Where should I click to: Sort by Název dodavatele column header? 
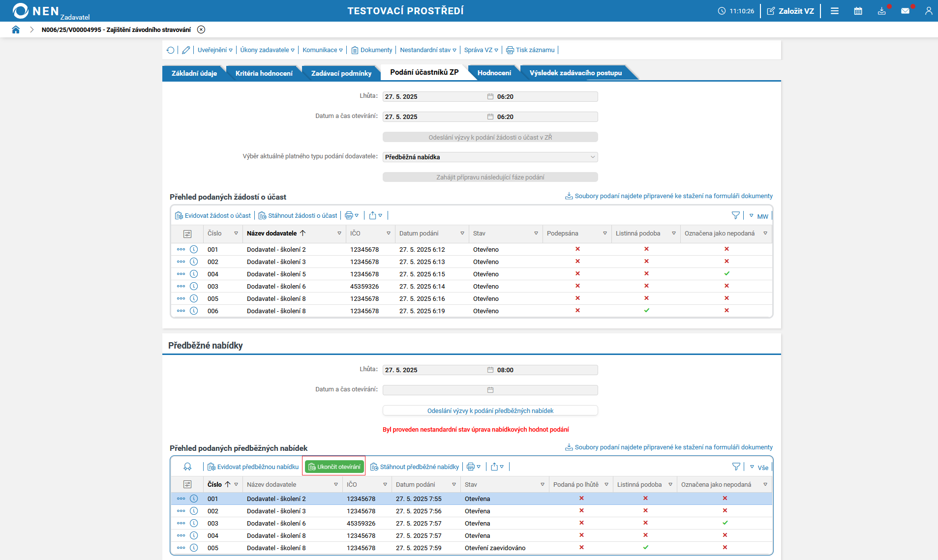click(272, 234)
